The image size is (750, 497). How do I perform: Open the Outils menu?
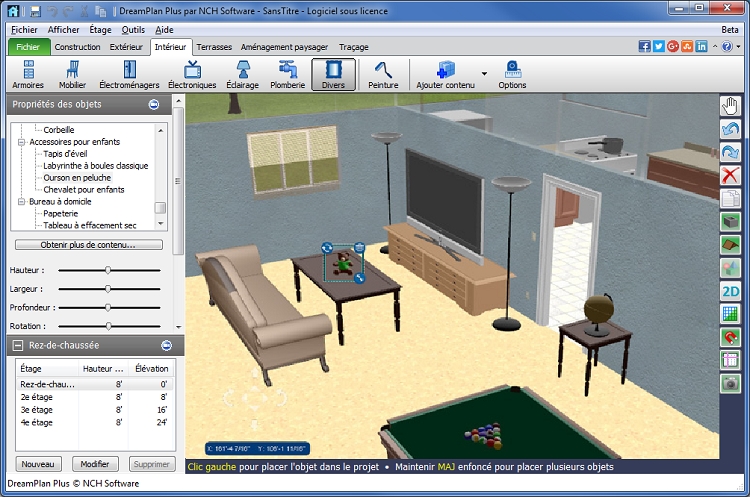[133, 30]
